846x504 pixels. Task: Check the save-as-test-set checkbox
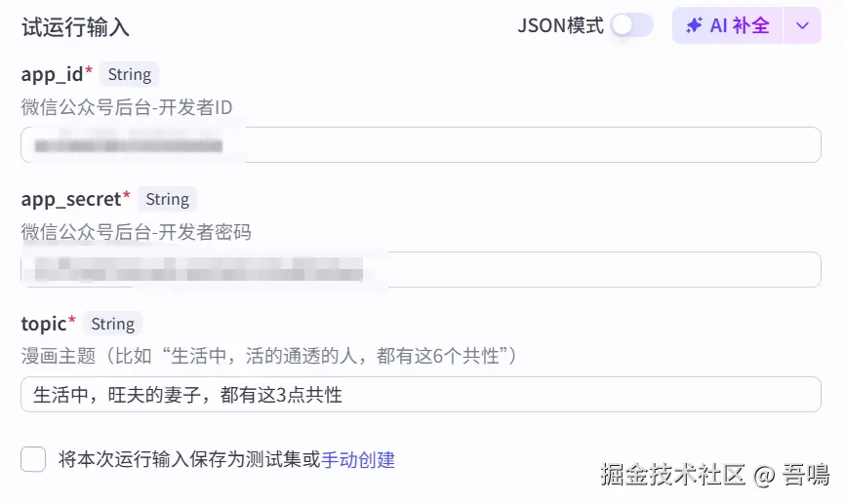click(x=33, y=459)
